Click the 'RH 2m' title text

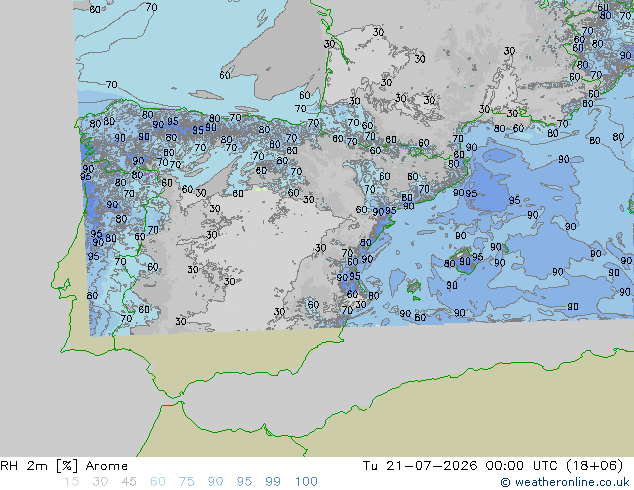point(25,466)
